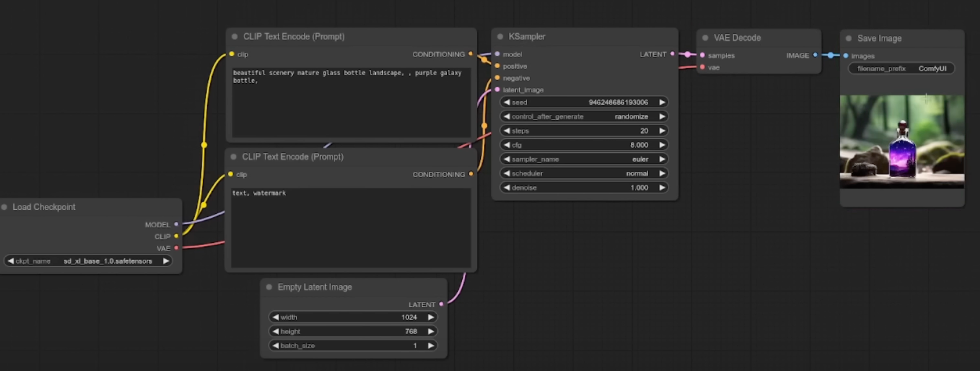The width and height of the screenshot is (980, 371).
Task: Click the generated bottle image preview
Action: [902, 142]
